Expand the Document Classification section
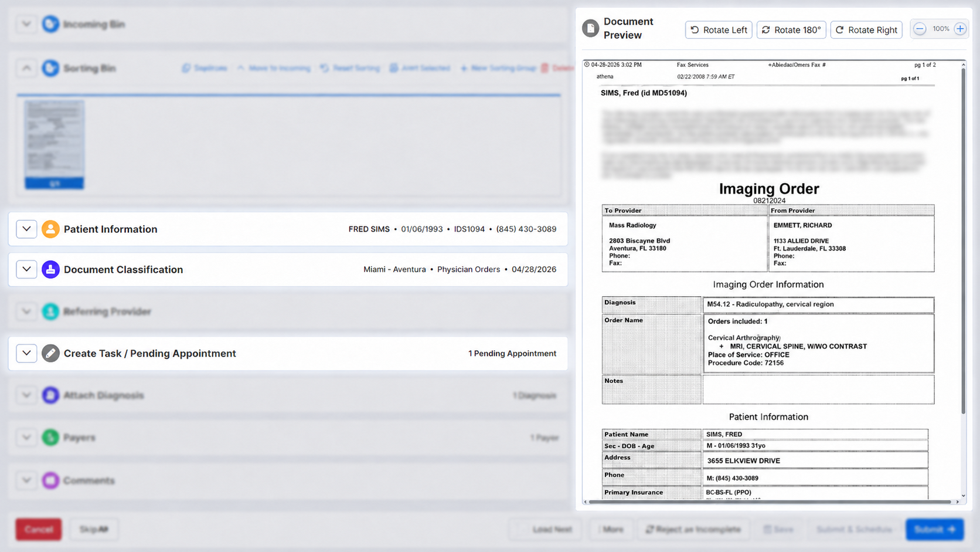Viewport: 980px width, 552px height. [x=26, y=269]
